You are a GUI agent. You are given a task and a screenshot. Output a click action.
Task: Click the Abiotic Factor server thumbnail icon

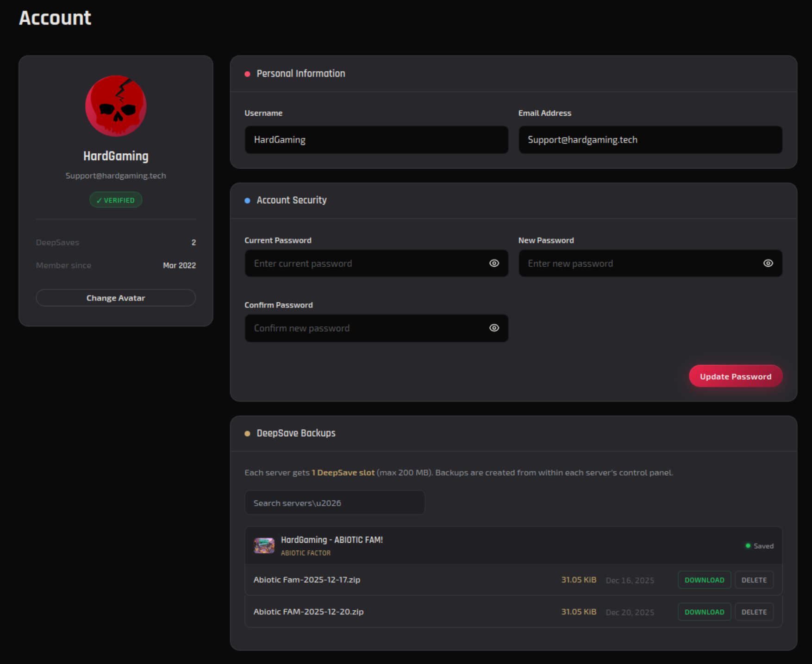[264, 545]
